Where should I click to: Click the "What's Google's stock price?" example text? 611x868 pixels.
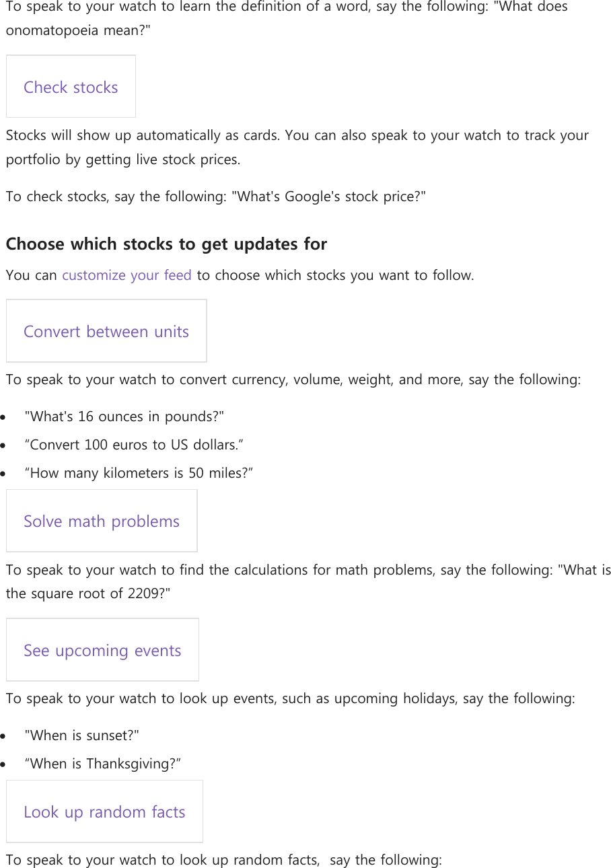click(328, 196)
